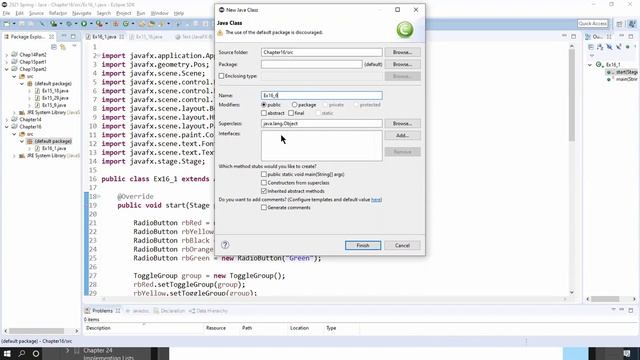Click the notification icon in system tray
640x360 pixels.
627,353
